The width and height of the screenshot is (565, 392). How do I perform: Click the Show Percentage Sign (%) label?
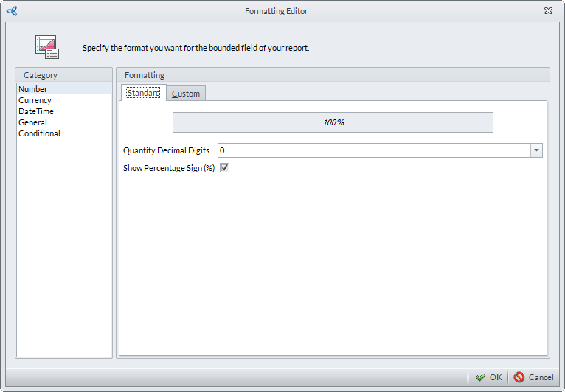(x=168, y=168)
